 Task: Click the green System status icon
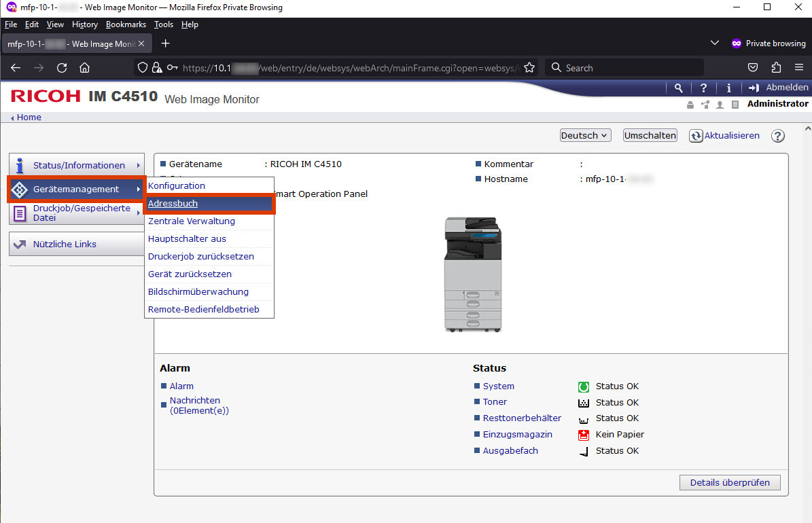(x=584, y=386)
